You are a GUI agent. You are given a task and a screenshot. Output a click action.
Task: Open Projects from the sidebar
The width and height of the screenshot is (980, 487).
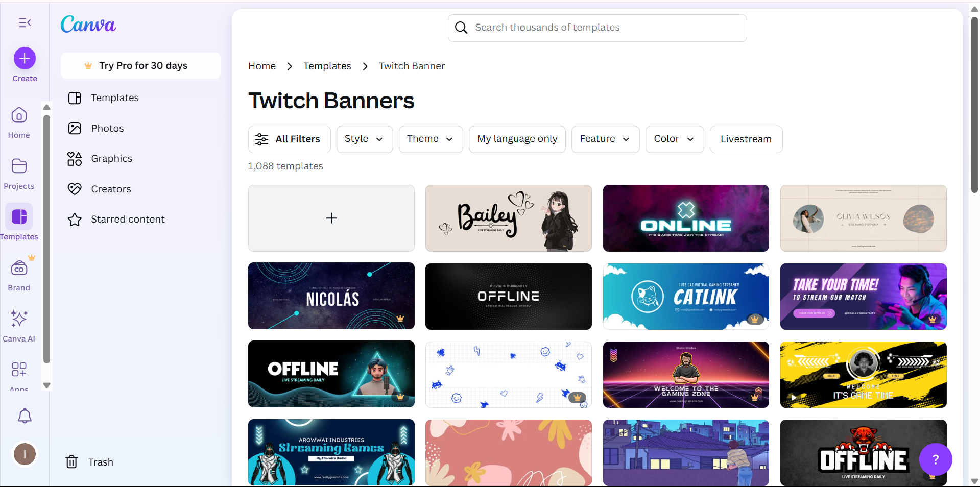coord(19,173)
